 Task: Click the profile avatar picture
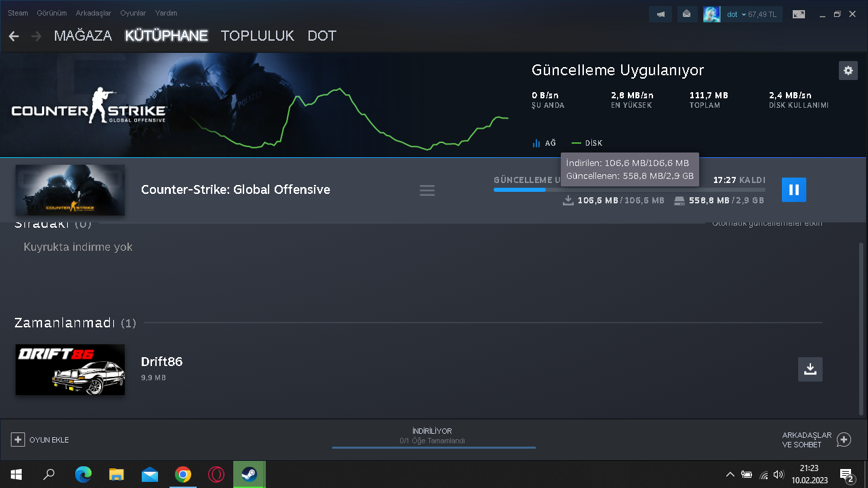(711, 14)
